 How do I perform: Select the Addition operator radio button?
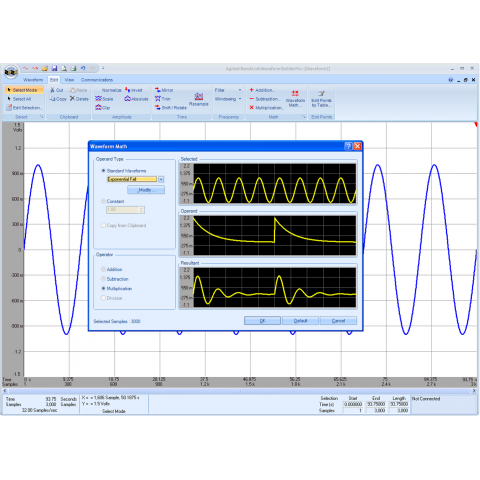point(103,269)
